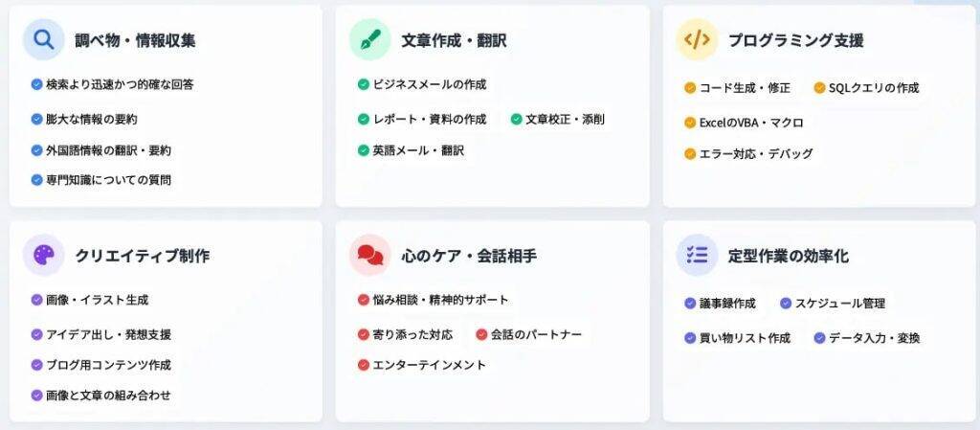Click the SQLクエリの作成 item
Image resolution: width=980 pixels, height=430 pixels.
(873, 88)
